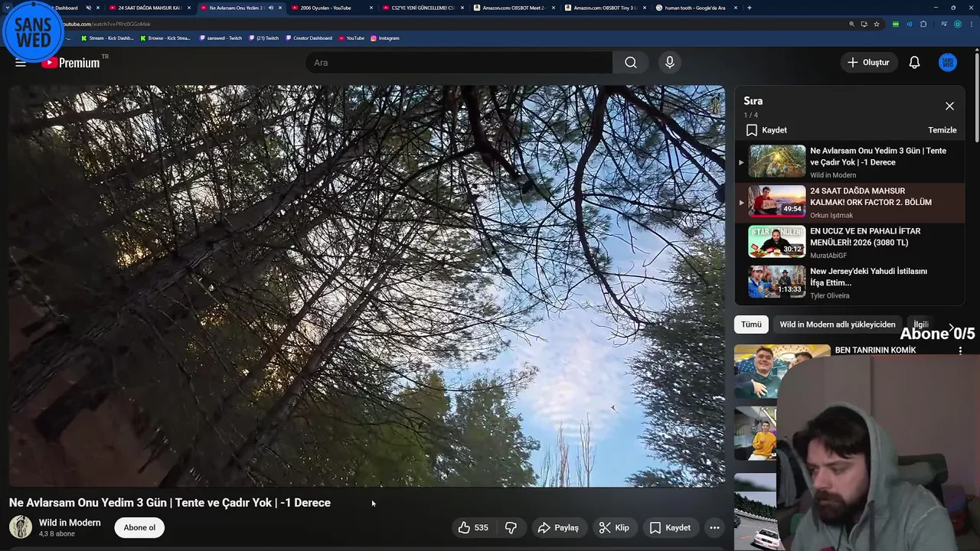Image resolution: width=980 pixels, height=551 pixels.
Task: Open the Chrome three-dot menu
Action: point(971,24)
